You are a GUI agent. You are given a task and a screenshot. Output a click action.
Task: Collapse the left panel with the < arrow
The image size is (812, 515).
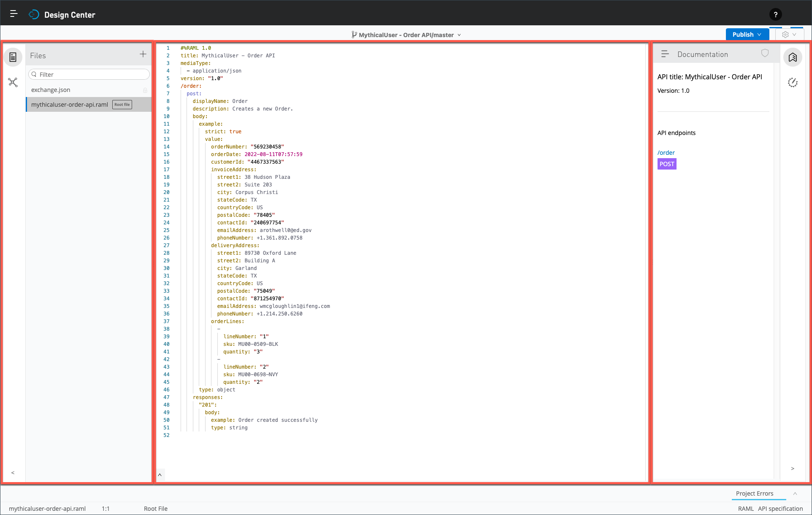click(13, 472)
